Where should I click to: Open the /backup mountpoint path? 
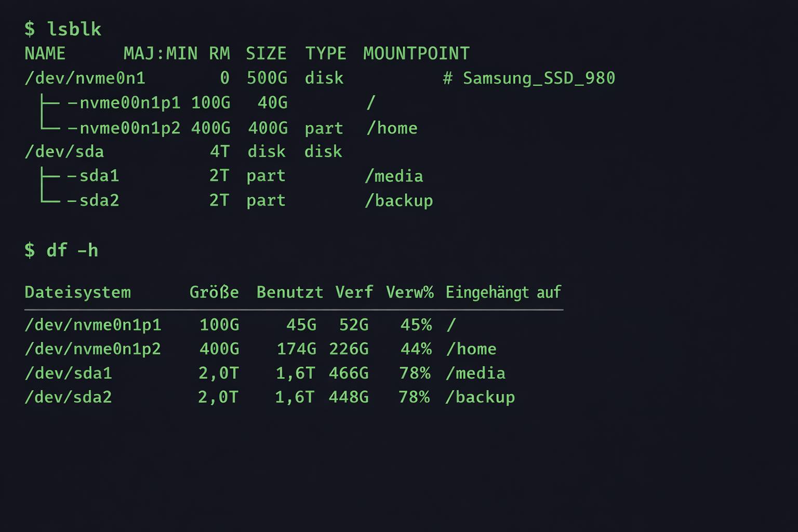(x=399, y=200)
